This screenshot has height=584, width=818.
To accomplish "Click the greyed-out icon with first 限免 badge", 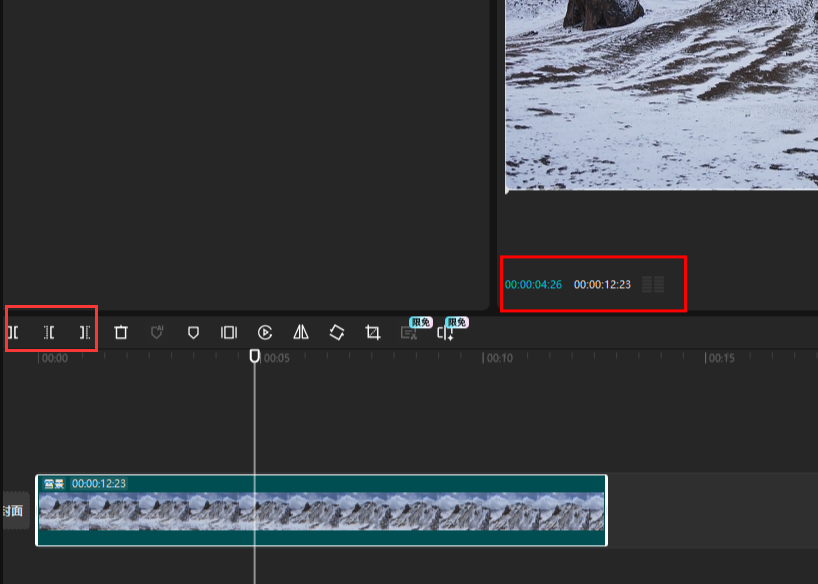I will [x=409, y=333].
